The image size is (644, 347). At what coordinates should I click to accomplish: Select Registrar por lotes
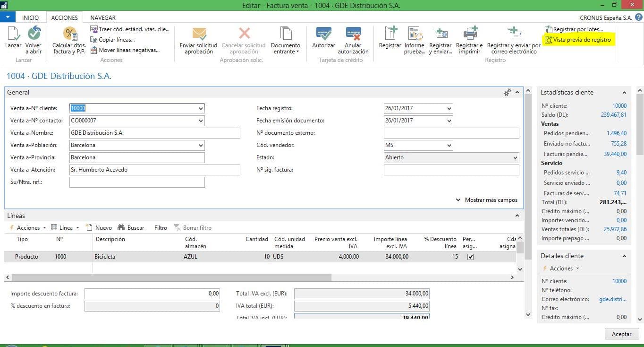click(574, 29)
